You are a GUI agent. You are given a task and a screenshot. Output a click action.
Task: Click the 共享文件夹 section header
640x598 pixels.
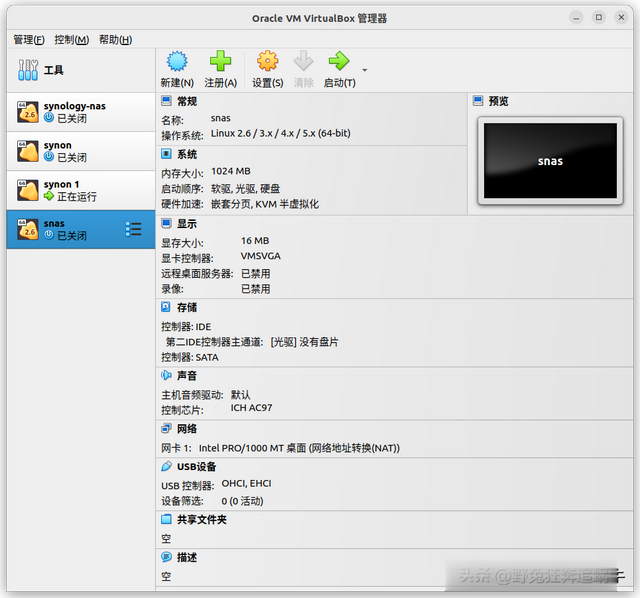tap(202, 520)
